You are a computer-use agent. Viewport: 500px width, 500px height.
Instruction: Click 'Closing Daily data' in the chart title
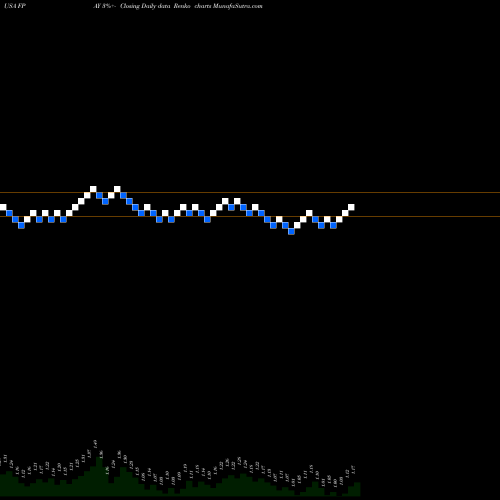145,6
